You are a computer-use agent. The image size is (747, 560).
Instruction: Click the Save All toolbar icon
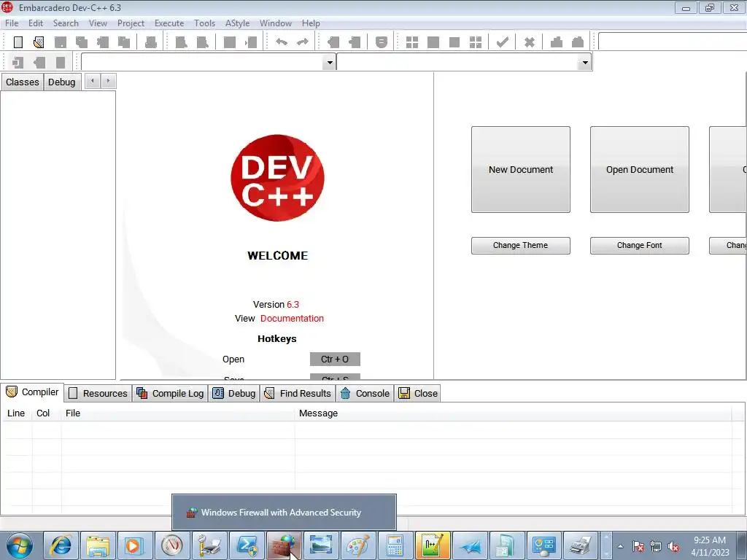(x=82, y=42)
